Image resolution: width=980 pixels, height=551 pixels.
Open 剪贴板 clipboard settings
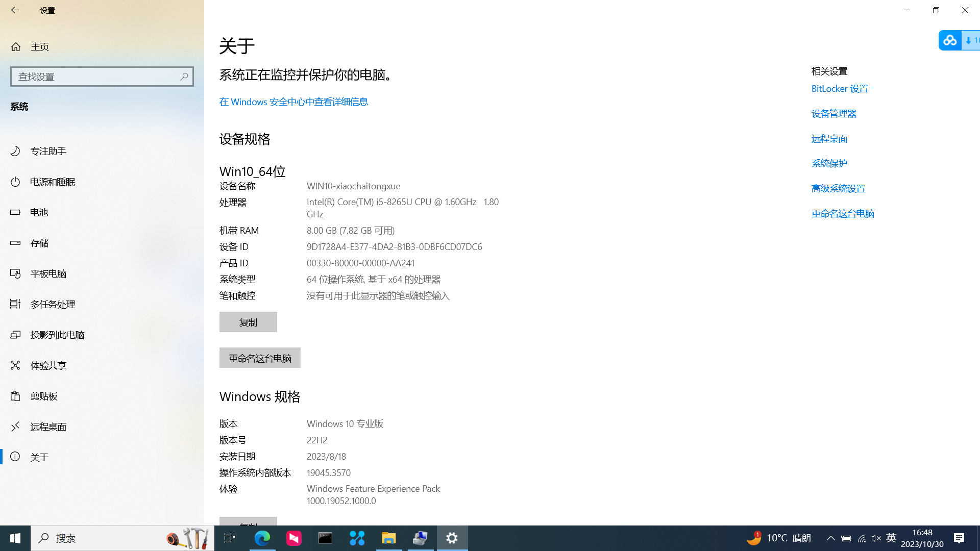pos(44,396)
